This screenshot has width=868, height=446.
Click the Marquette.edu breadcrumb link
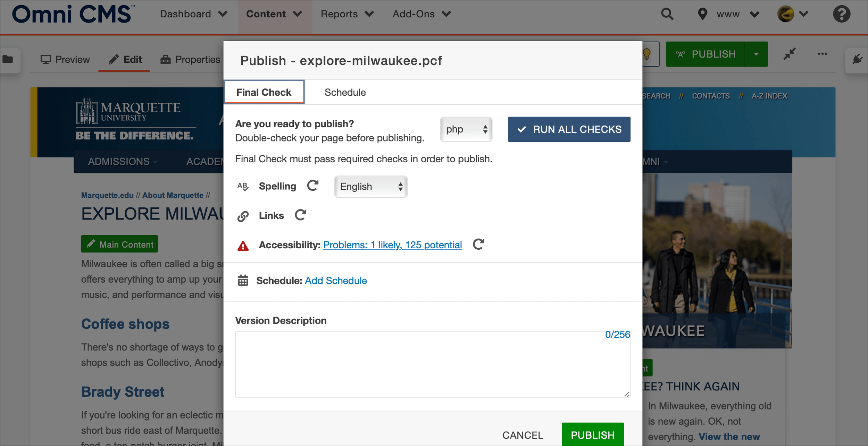pos(107,195)
